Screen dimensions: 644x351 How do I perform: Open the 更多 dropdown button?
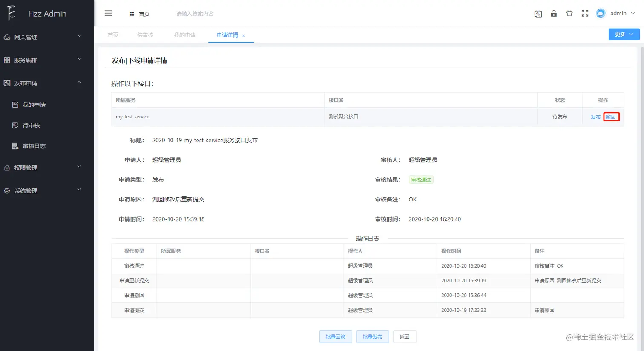(x=624, y=34)
